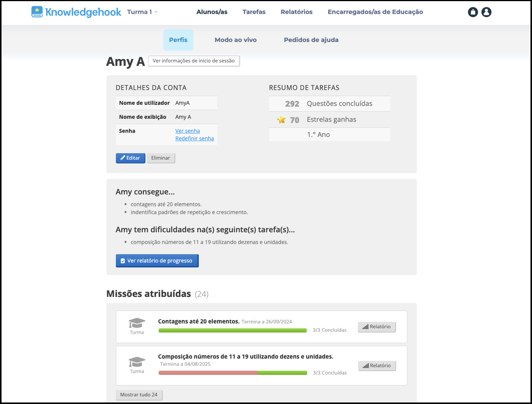Click class icon for Contagens até 20 elementos
This screenshot has height=404, width=532.
(137, 323)
